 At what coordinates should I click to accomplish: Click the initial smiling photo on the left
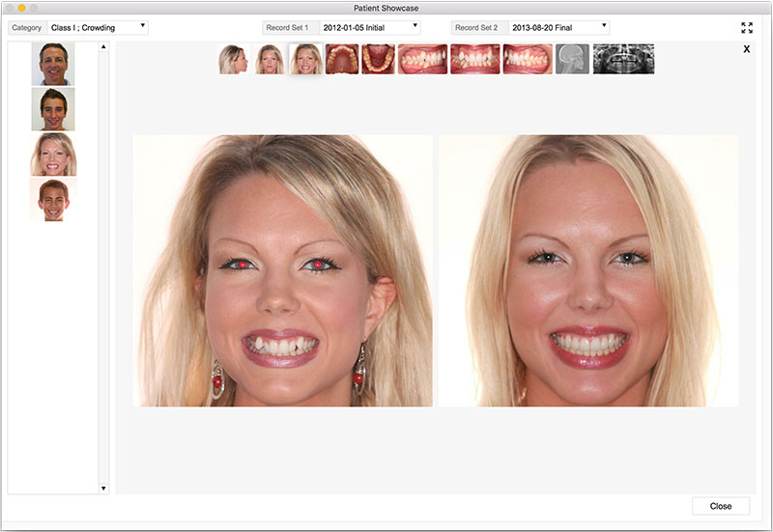tap(282, 271)
